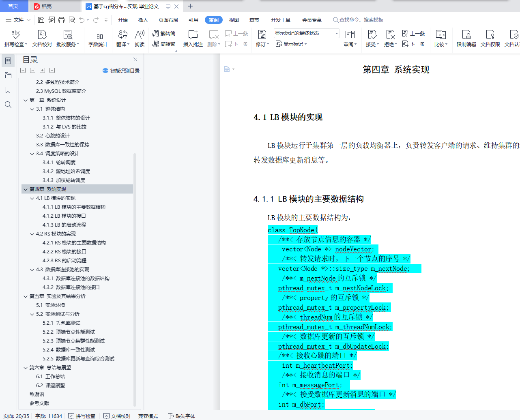520x420 pixels.
Task: Jump to 3.1.2 与 LVS 的比较
Action: pos(64,127)
